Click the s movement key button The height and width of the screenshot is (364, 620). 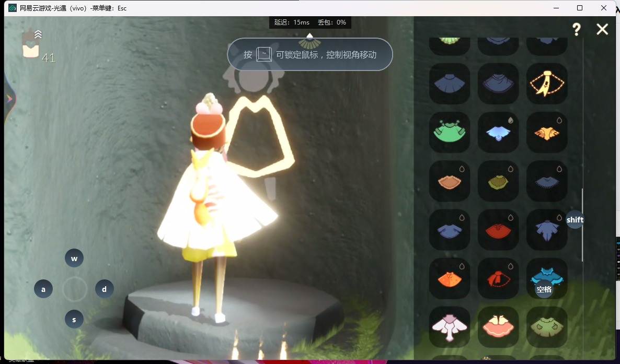[x=74, y=319]
